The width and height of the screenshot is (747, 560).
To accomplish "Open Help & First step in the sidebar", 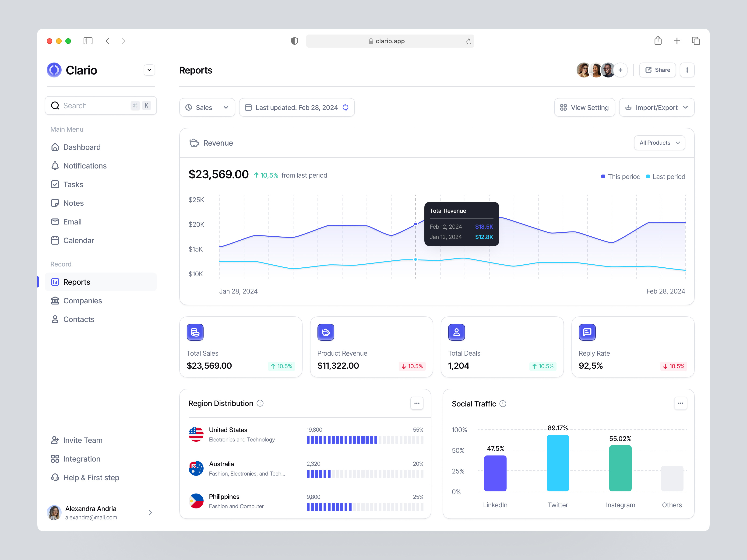I will coord(91,477).
